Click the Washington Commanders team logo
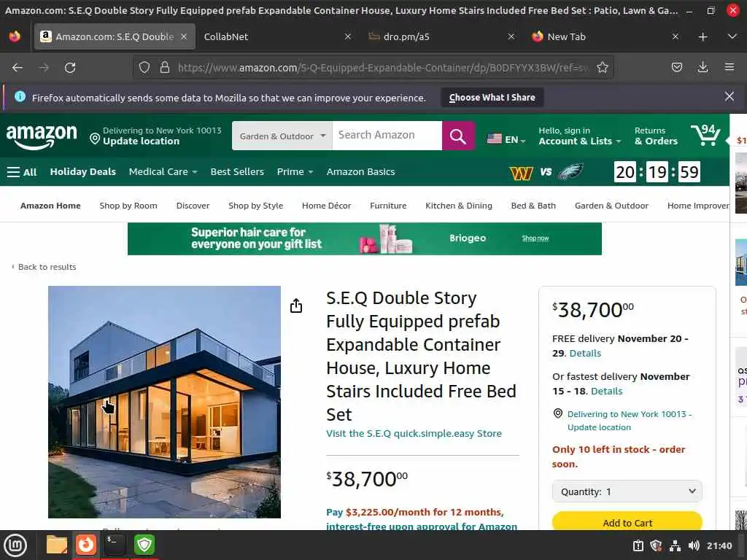The height and width of the screenshot is (560, 747). 521,172
